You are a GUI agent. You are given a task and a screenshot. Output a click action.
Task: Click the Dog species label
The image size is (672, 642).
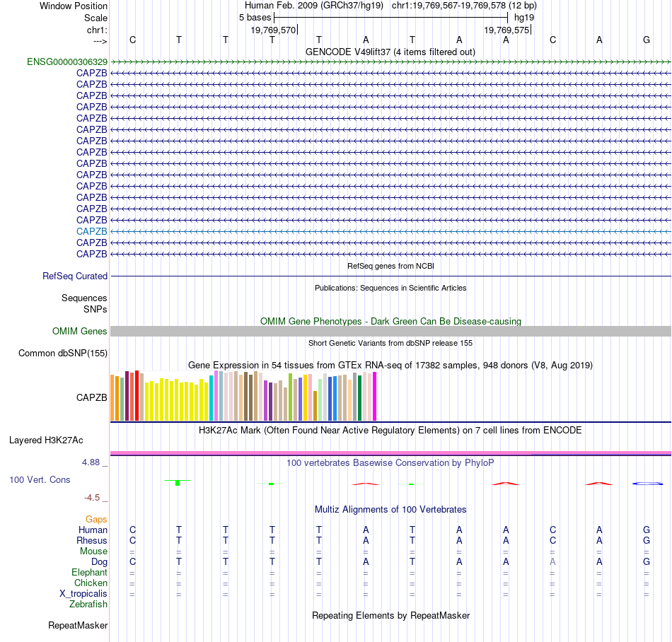(100, 562)
